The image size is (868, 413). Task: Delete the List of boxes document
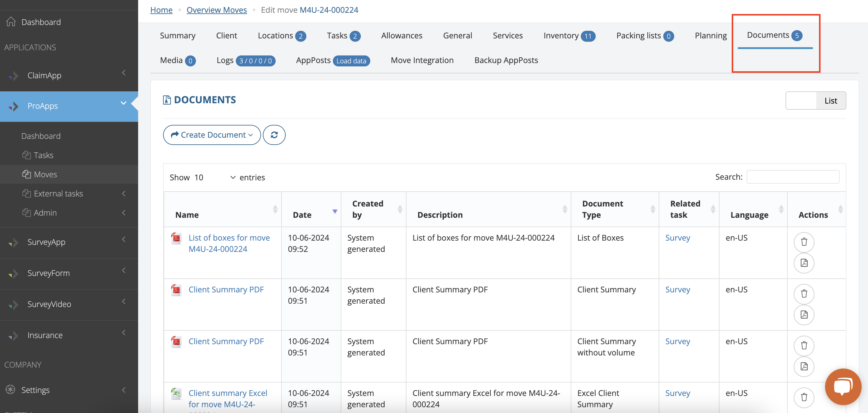point(804,242)
